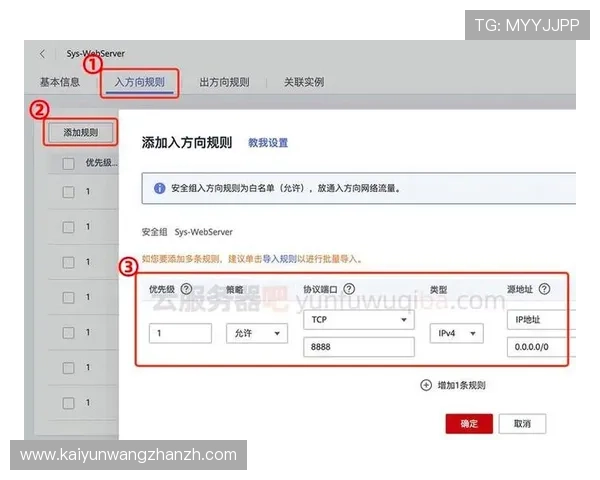Open help icon next to 源地址
600x480 pixels.
545,289
